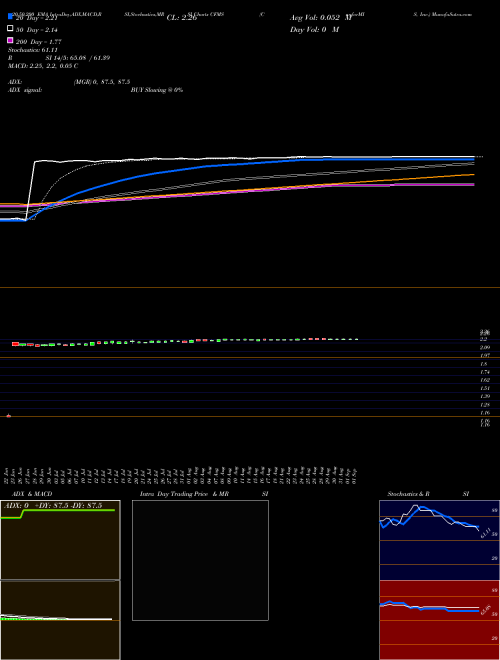Click the '(MGR) 0, 87.5, 87.5' ADX values
The image size is (500, 660).
pos(102,82)
